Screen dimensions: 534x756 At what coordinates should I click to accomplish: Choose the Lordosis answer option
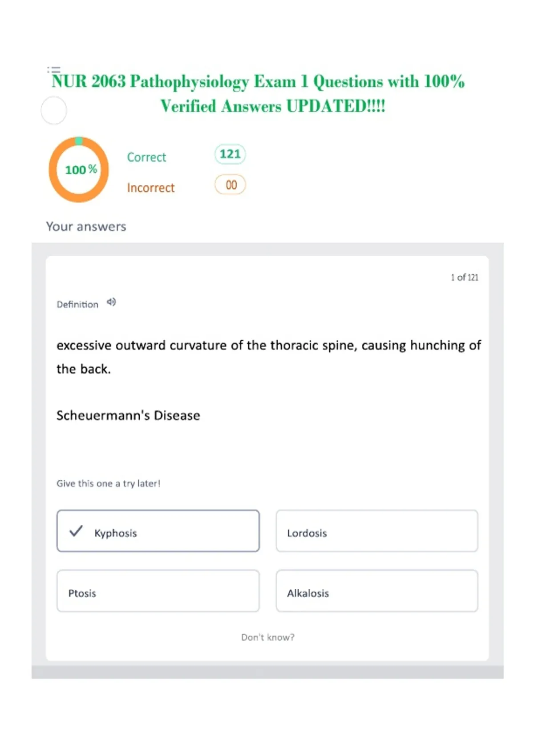click(377, 531)
